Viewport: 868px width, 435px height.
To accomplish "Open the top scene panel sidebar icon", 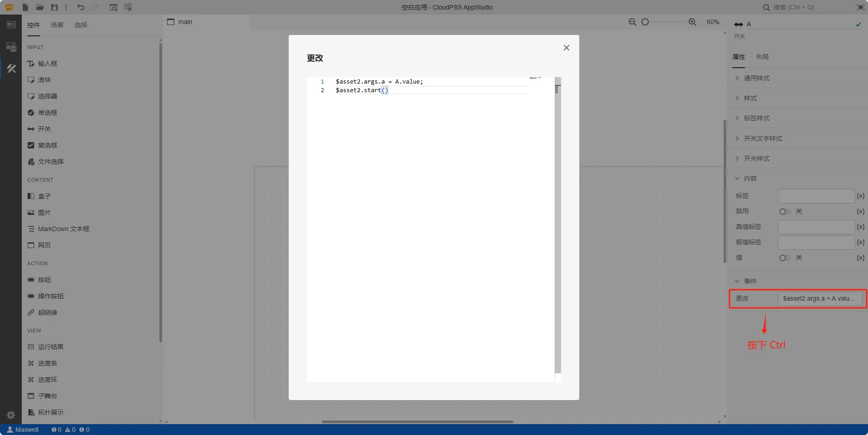I will [x=11, y=25].
